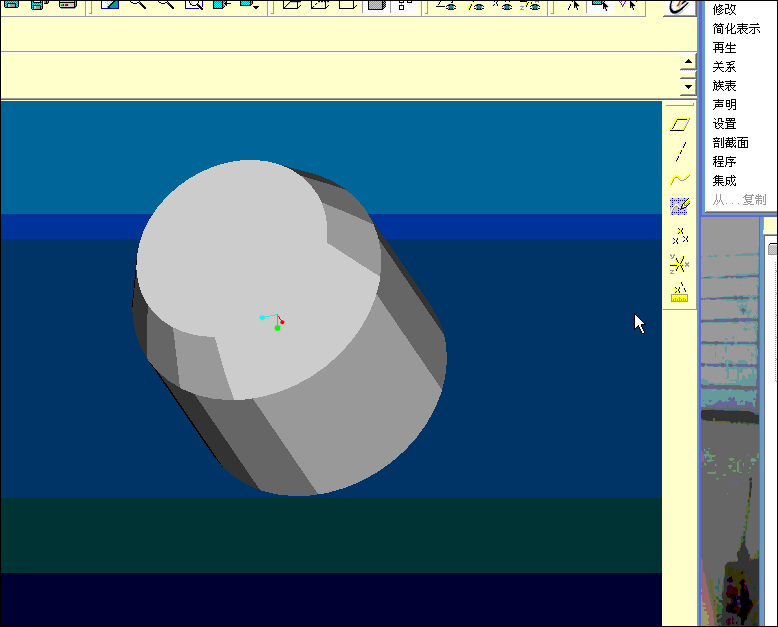This screenshot has width=778, height=627.
Task: Choose 简化表示 from the part menu
Action: point(736,29)
